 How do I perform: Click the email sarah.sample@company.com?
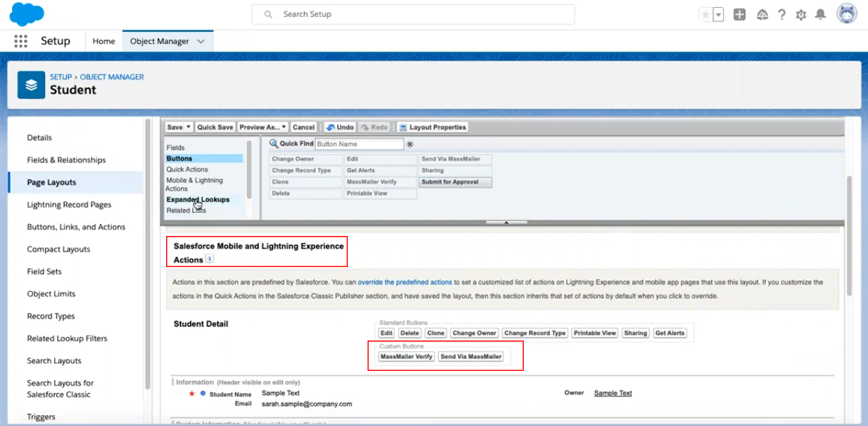(x=307, y=404)
